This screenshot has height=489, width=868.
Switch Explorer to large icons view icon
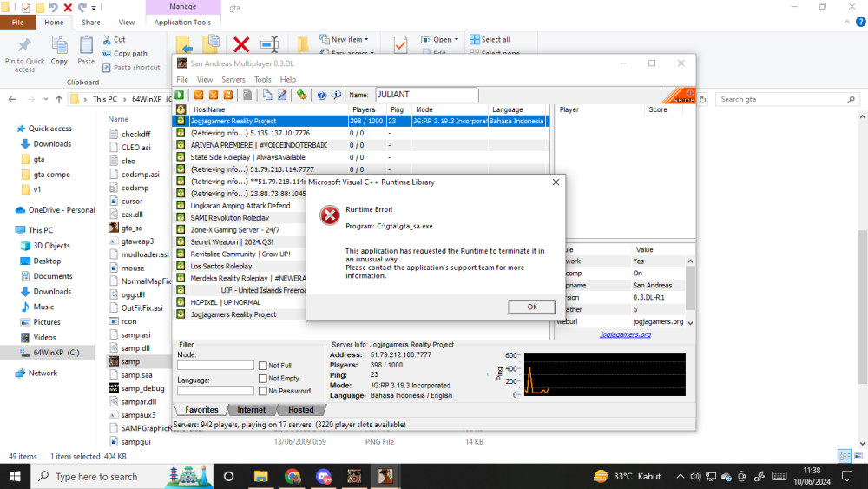pos(858,456)
